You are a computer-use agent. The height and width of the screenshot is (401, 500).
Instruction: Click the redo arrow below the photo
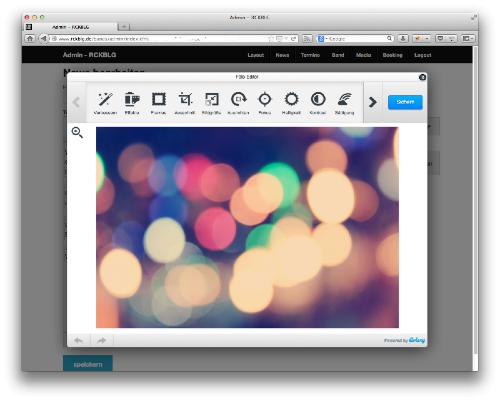click(102, 340)
